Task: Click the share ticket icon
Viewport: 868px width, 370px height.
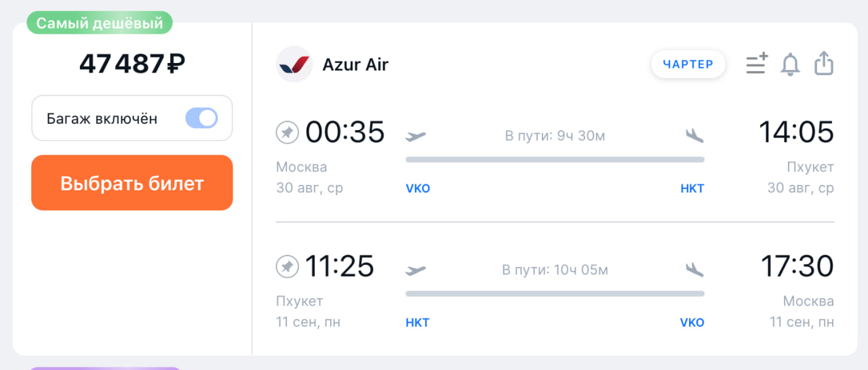Action: [x=823, y=64]
